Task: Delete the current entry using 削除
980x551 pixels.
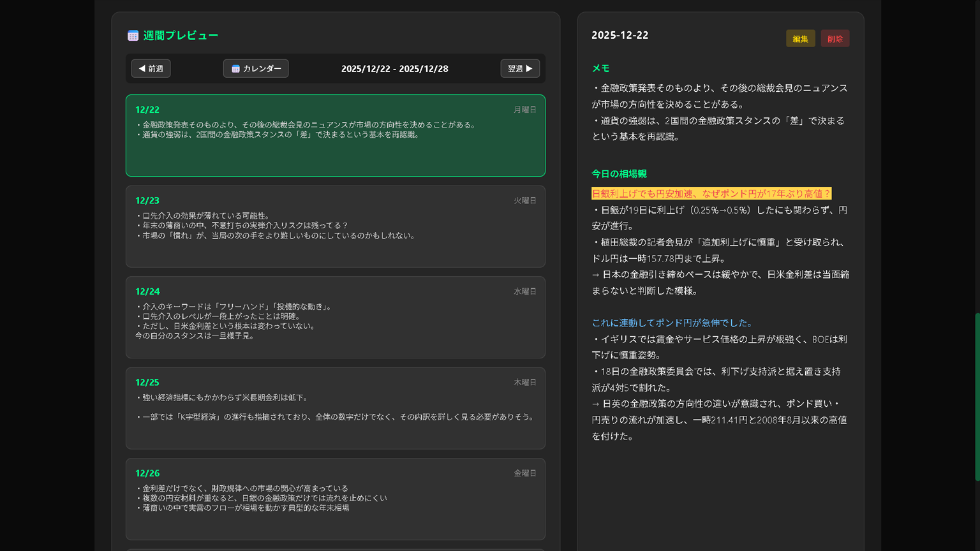Action: (x=835, y=38)
